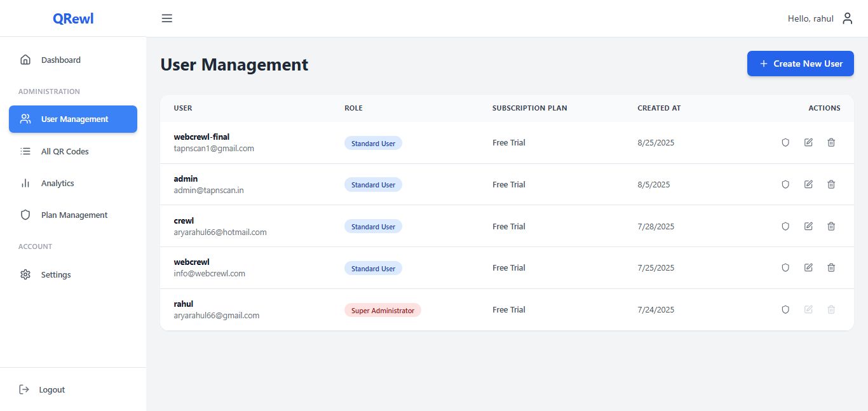Go to All QR Codes page
This screenshot has height=411, width=868.
click(x=64, y=151)
